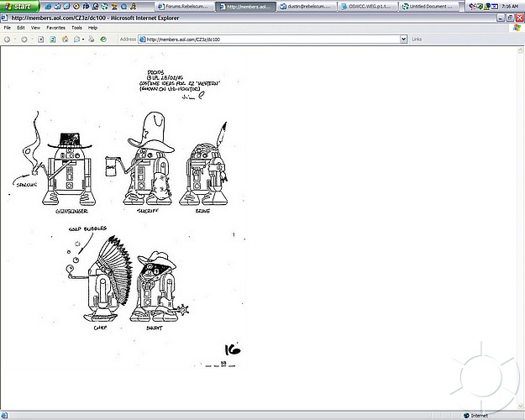Click the network warning tray icon

click(x=487, y=7)
